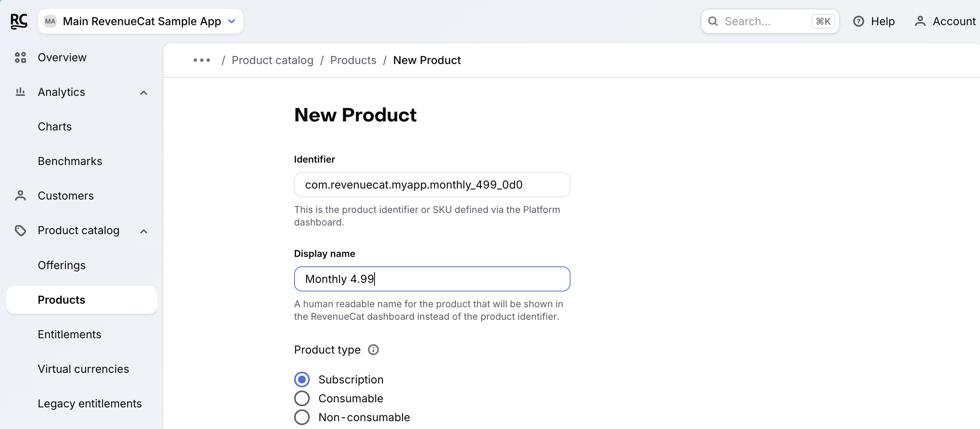Screen dimensions: 980x429
Task: Open Legacy entitlements in sidebar
Action: click(90, 403)
